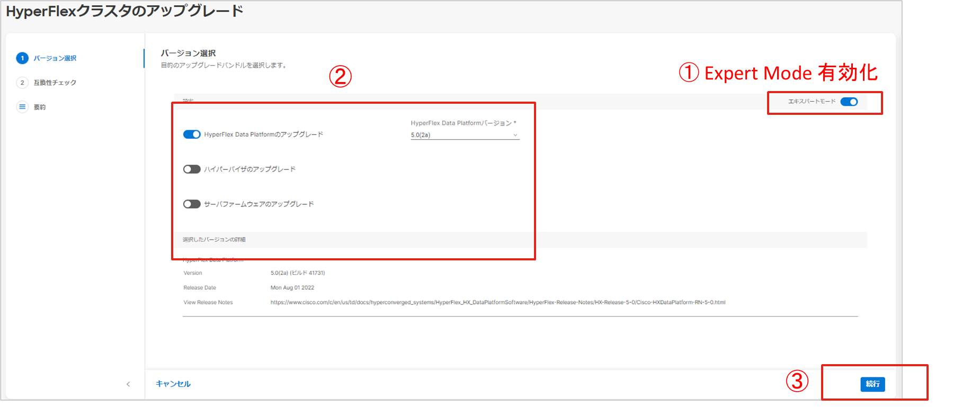Image resolution: width=980 pixels, height=407 pixels.
Task: Click the 続行 button
Action: click(872, 384)
